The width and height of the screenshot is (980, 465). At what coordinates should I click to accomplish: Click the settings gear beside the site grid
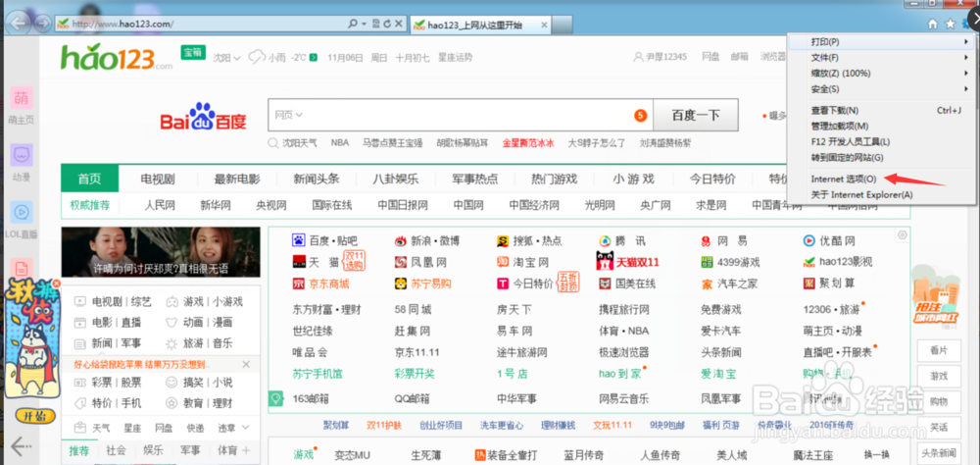tap(902, 235)
